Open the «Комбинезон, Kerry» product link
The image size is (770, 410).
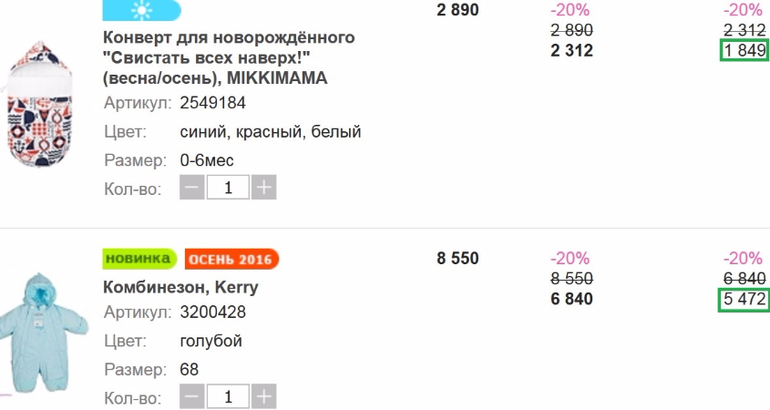pos(181,287)
